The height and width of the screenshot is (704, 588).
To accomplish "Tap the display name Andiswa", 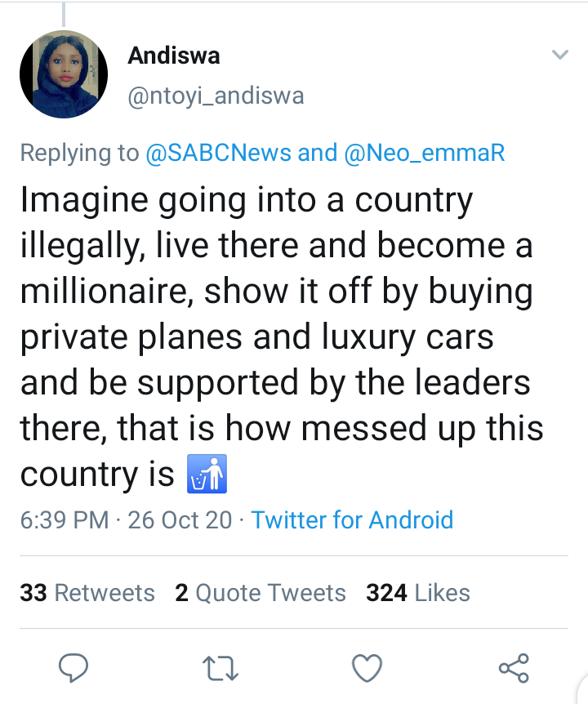I will [174, 56].
